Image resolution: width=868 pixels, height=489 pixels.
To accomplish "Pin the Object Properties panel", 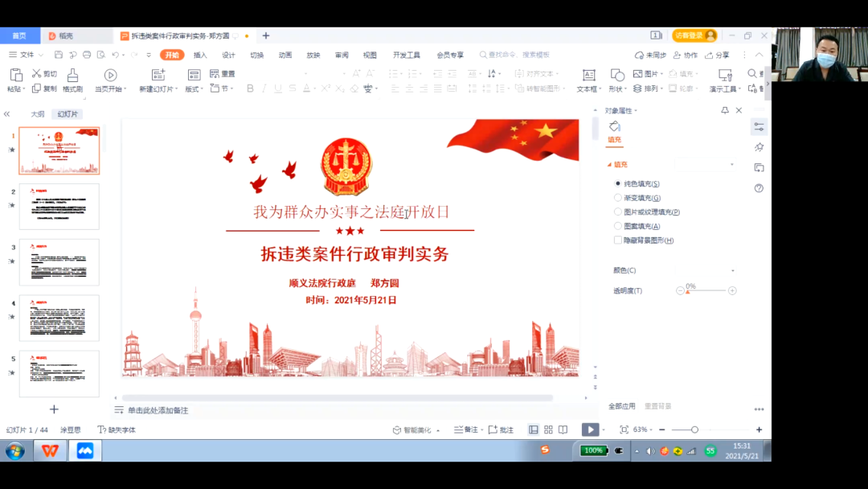I will (725, 110).
